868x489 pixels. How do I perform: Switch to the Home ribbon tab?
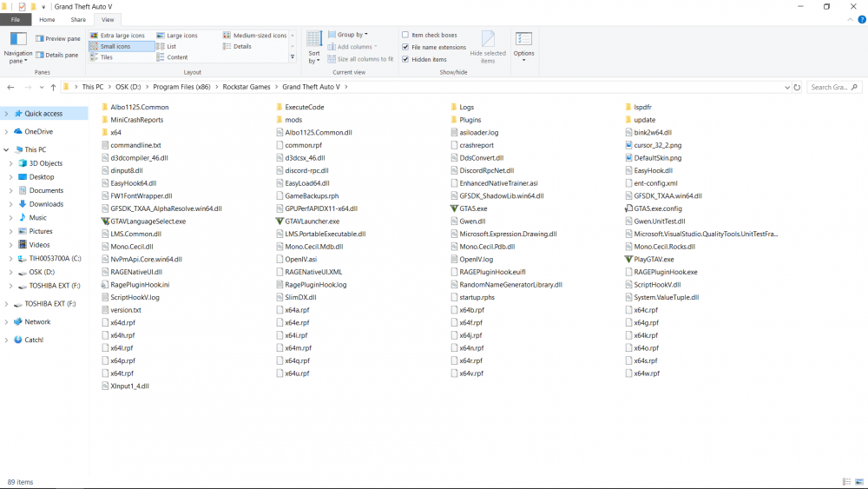click(47, 19)
